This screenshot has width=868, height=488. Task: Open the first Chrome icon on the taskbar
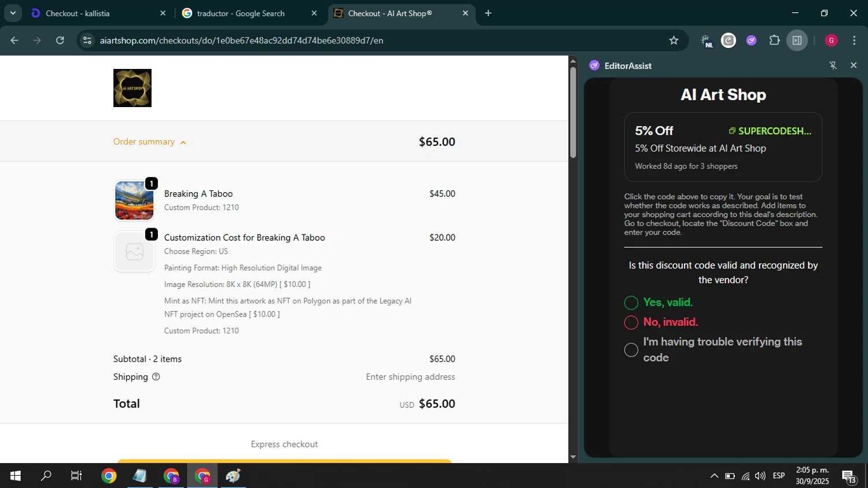pyautogui.click(x=109, y=476)
